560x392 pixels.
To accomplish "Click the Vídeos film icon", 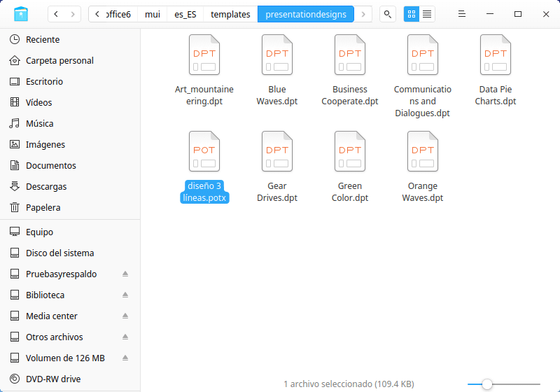I will (15, 102).
